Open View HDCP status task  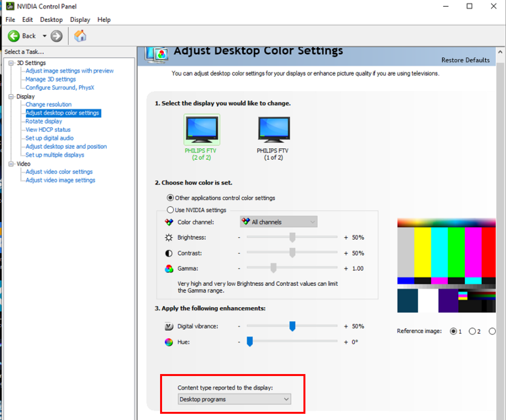(48, 130)
